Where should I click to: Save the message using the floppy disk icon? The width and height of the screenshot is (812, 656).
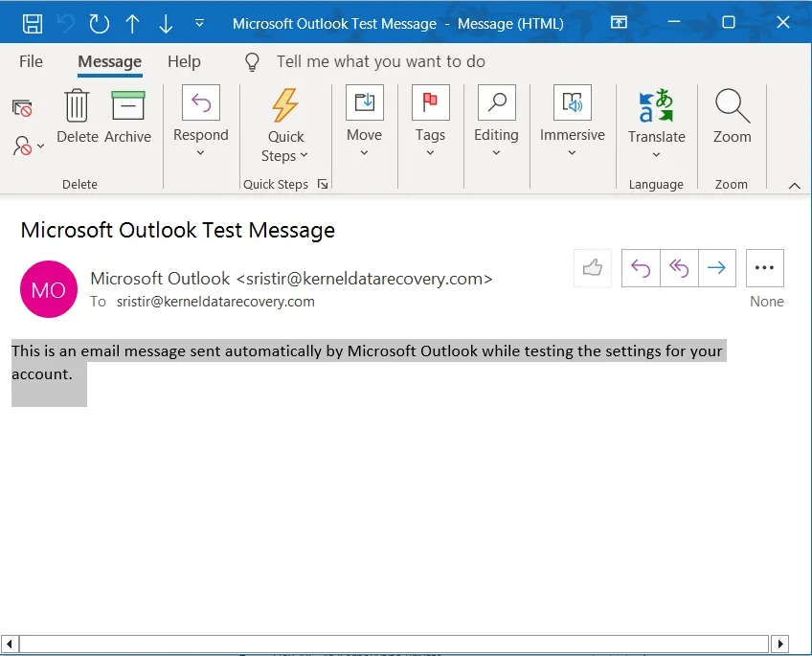pyautogui.click(x=33, y=23)
